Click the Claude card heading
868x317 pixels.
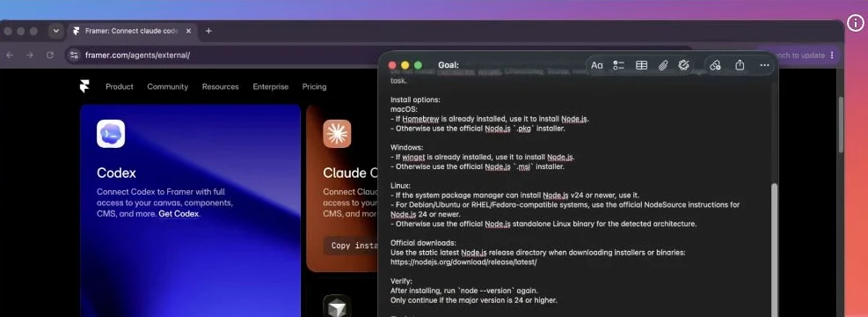[350, 173]
